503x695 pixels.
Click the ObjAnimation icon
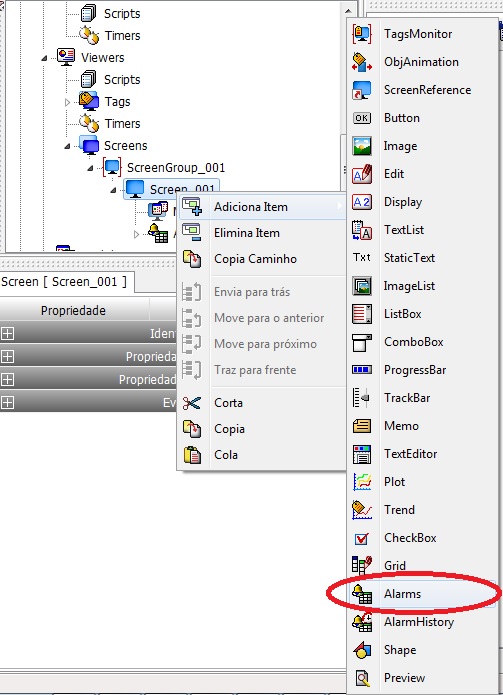pyautogui.click(x=362, y=62)
